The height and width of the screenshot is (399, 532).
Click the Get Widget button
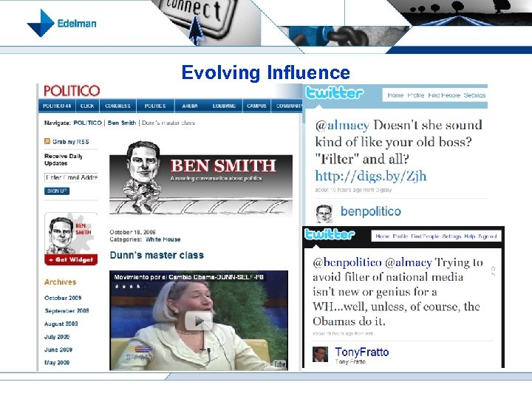click(71, 259)
